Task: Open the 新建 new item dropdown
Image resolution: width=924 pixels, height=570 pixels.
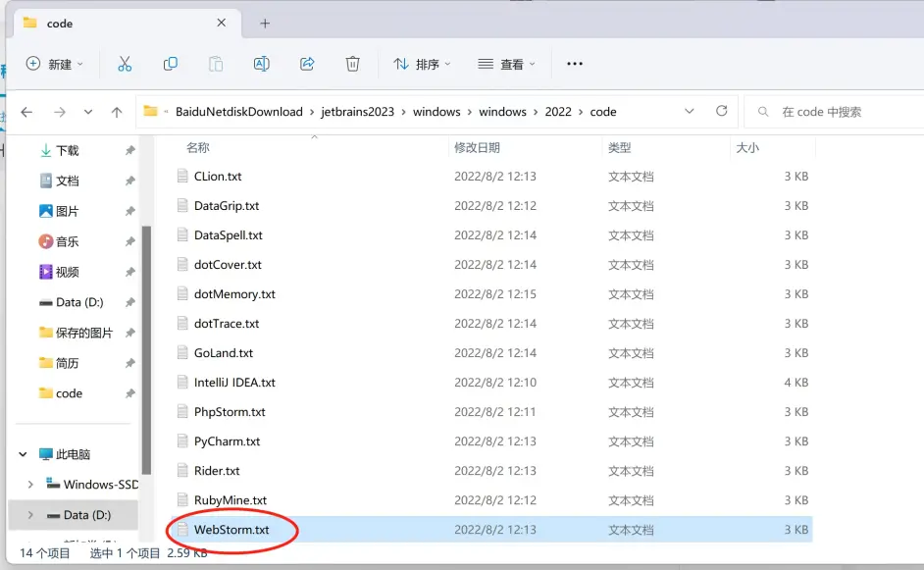Action: (x=55, y=64)
